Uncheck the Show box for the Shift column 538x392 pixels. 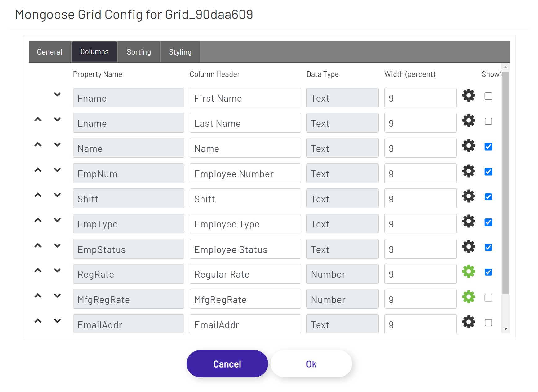pyautogui.click(x=488, y=196)
